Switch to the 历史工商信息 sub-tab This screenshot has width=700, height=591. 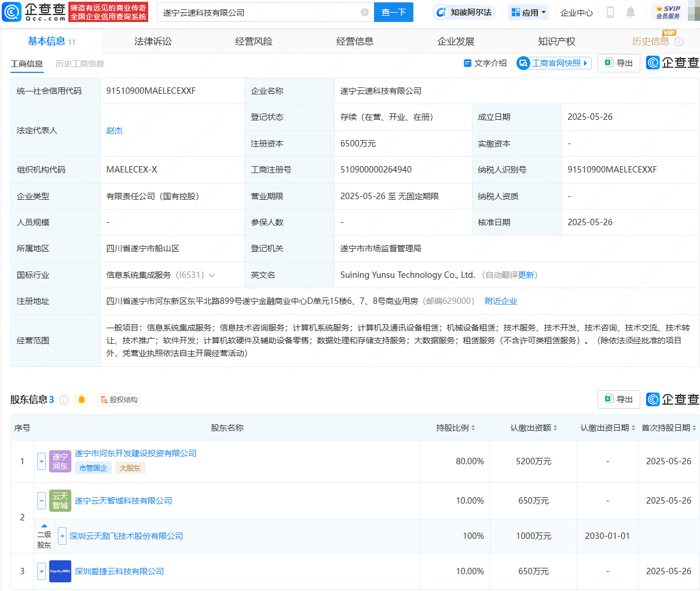tap(80, 64)
